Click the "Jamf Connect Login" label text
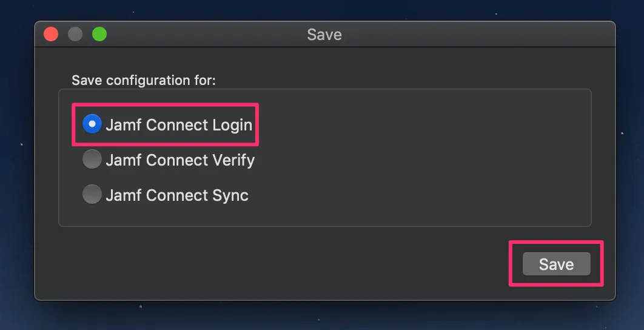Screen dimensions: 644x330 click(178, 125)
